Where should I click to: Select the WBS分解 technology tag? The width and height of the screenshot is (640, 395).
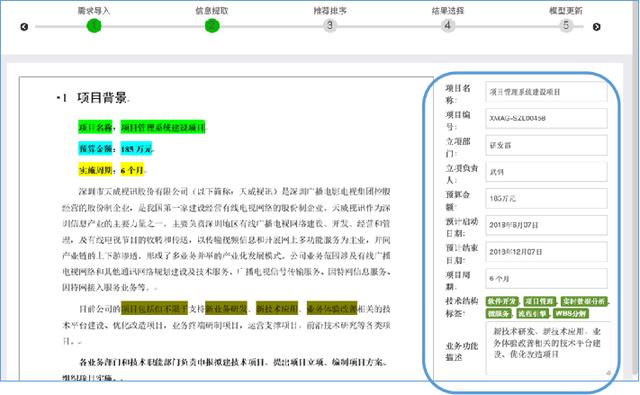(x=571, y=313)
